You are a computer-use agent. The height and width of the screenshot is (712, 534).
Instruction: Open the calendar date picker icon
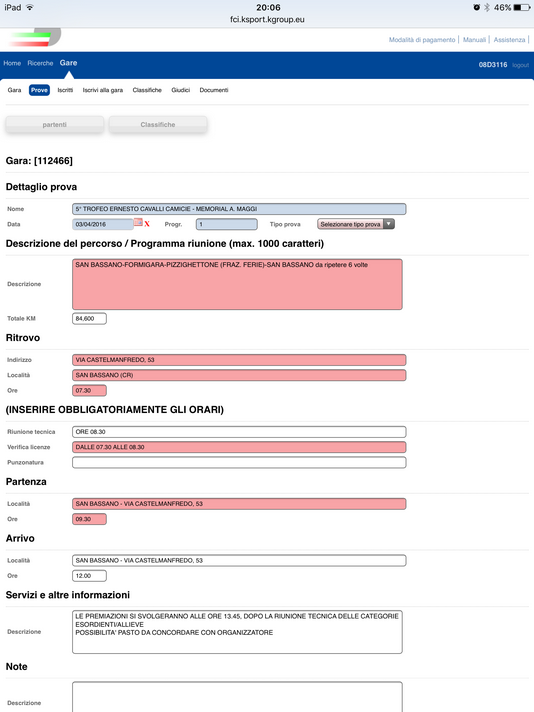click(x=138, y=222)
